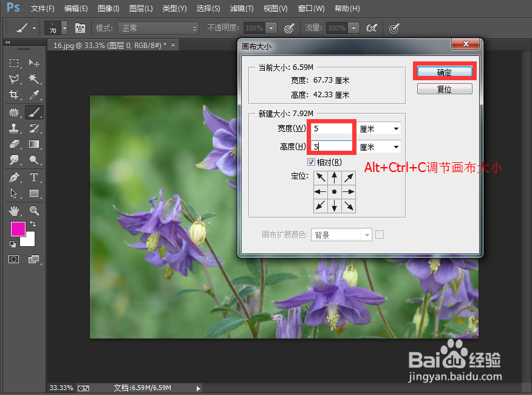This screenshot has width=532, height=395.
Task: Select the Crop tool
Action: (x=14, y=94)
